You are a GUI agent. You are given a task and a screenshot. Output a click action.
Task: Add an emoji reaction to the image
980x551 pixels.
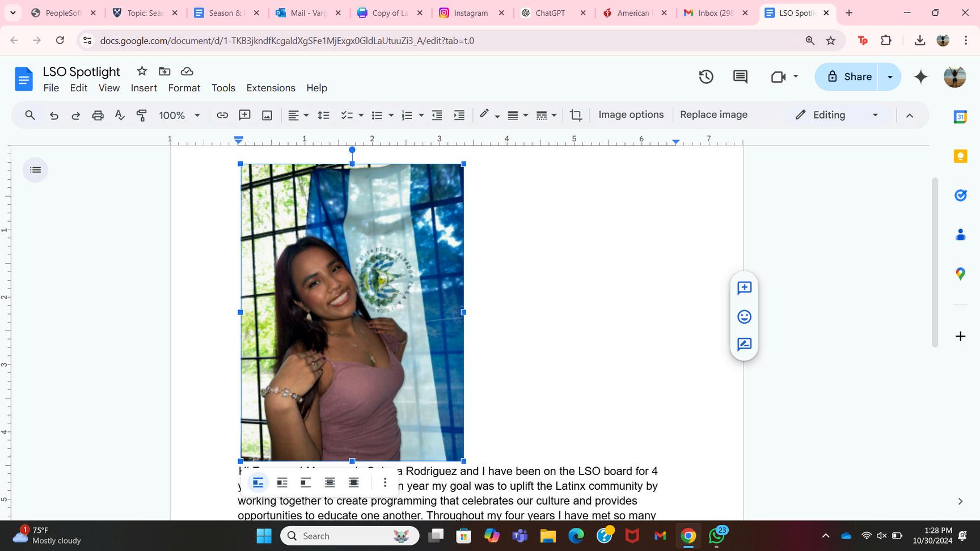pos(744,316)
